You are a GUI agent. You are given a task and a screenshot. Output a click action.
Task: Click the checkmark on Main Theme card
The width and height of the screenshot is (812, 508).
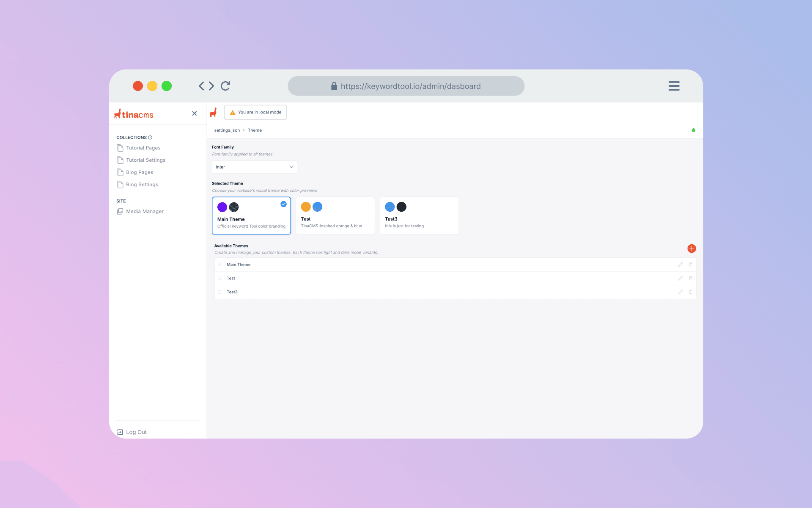tap(283, 204)
